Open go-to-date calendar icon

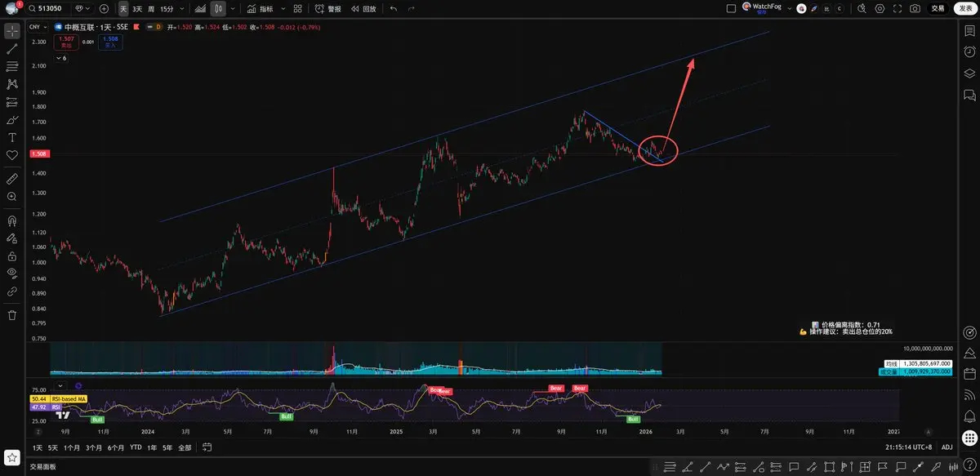point(207,447)
